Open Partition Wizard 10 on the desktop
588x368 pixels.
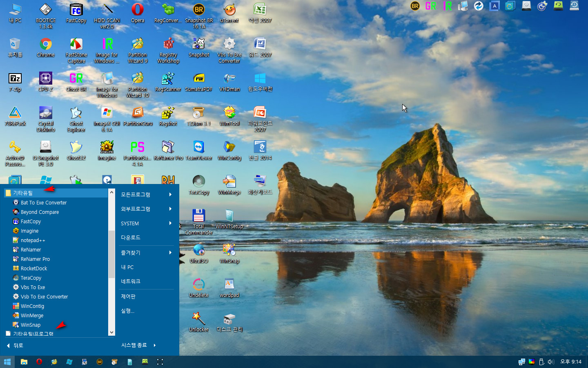138,85
